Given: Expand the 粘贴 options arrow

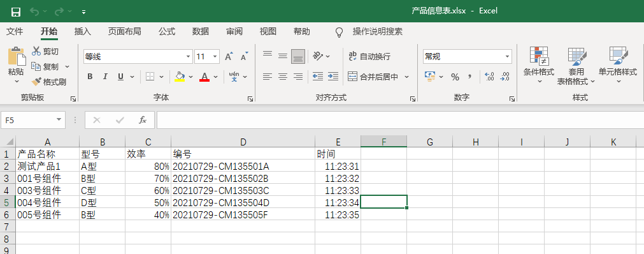Looking at the screenshot, I should pyautogui.click(x=17, y=82).
